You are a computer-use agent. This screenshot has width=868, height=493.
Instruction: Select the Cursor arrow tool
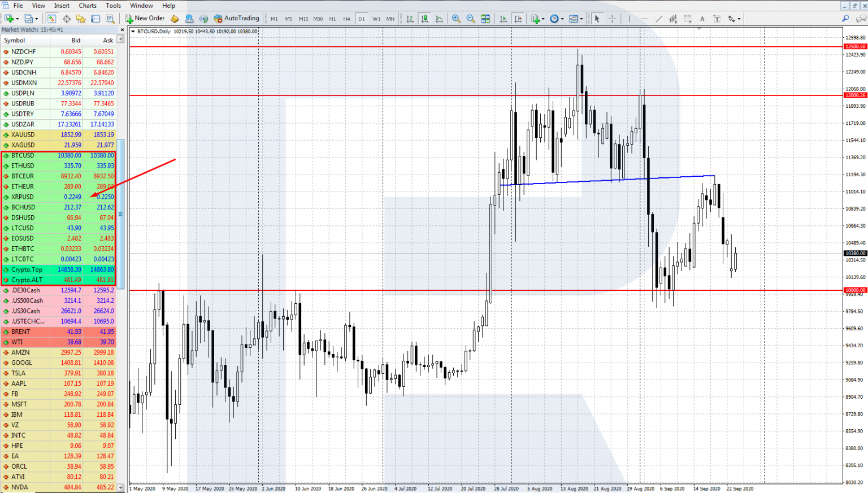pyautogui.click(x=597, y=19)
